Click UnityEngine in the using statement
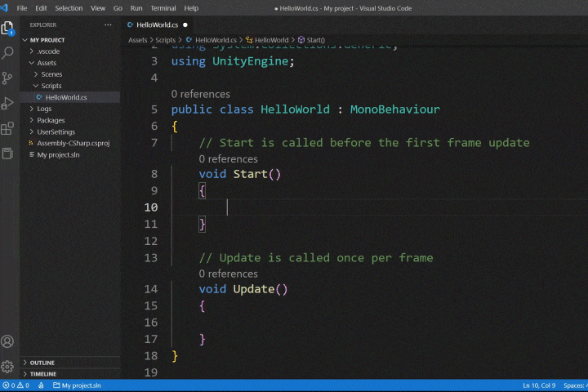This screenshot has width=588, height=392. point(250,61)
